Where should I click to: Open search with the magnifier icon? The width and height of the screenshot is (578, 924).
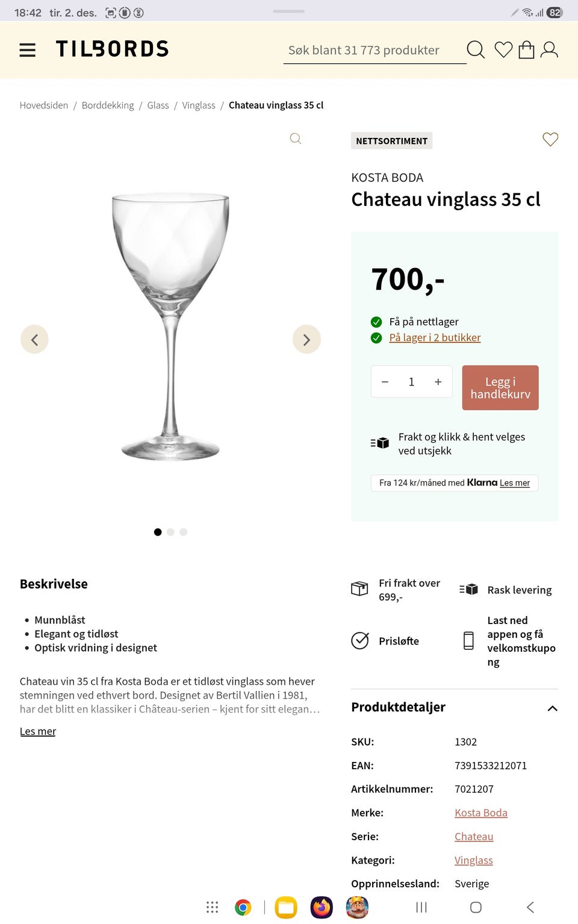[476, 50]
